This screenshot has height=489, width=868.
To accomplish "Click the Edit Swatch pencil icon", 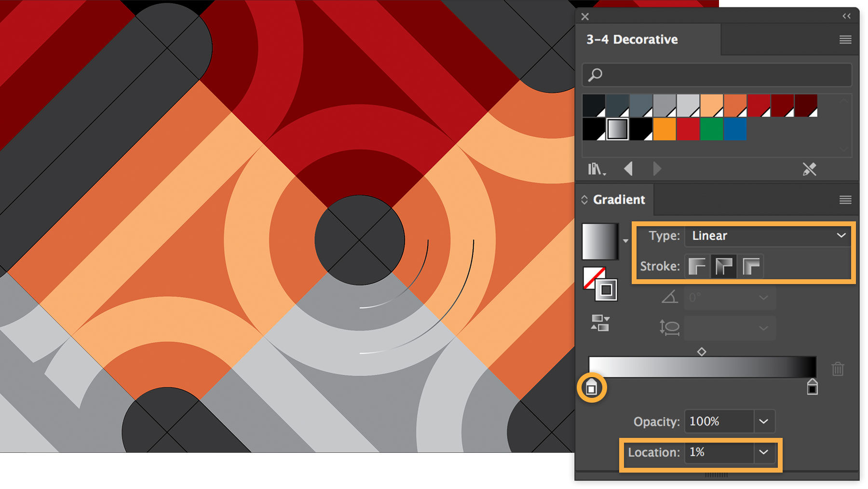I will (810, 169).
